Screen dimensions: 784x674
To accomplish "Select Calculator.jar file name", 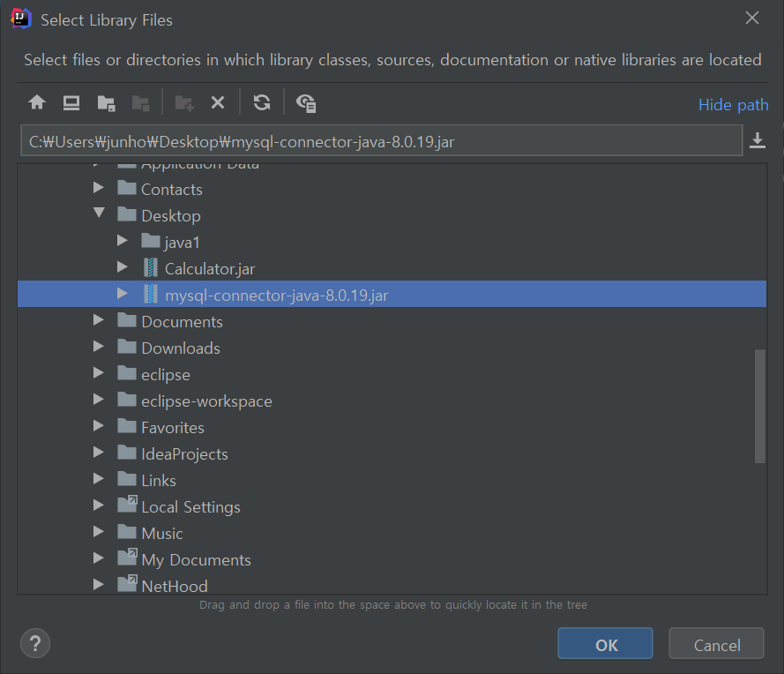I will 210,269.
